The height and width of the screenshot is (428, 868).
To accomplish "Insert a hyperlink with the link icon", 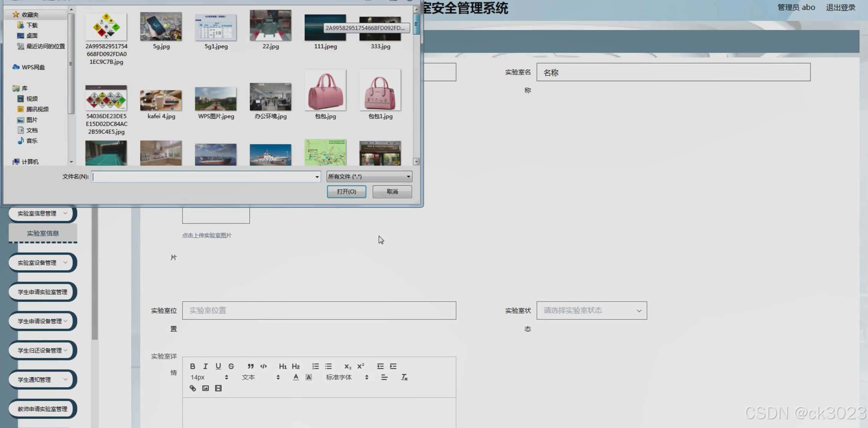I will pyautogui.click(x=193, y=388).
